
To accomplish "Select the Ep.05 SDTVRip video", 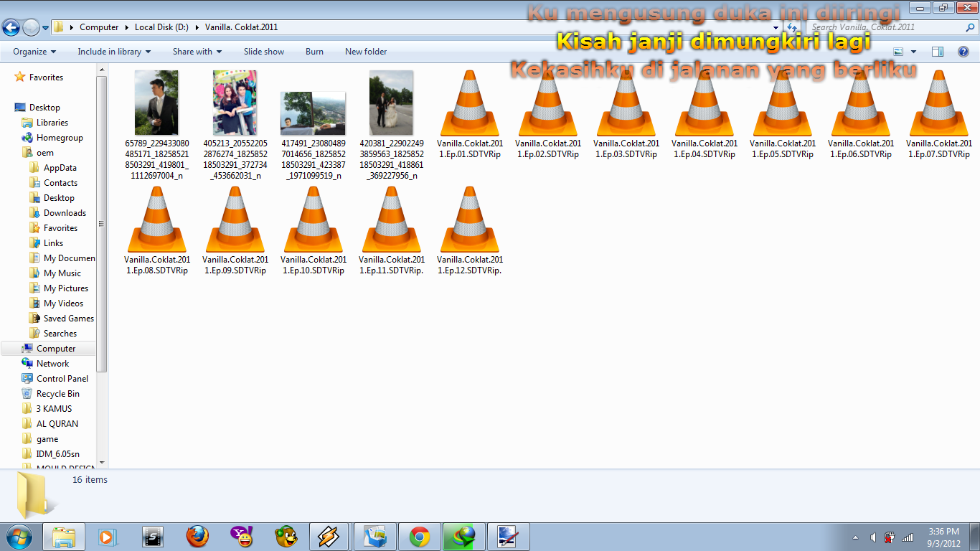I will tap(783, 115).
